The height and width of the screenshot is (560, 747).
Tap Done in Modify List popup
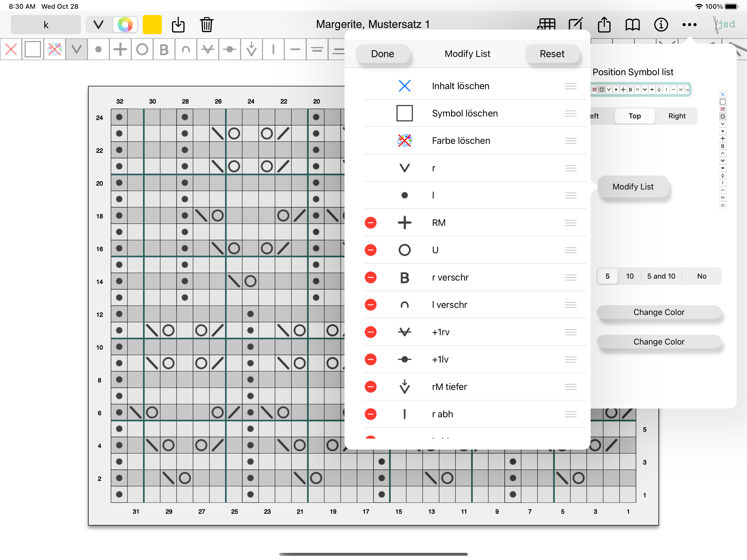383,54
